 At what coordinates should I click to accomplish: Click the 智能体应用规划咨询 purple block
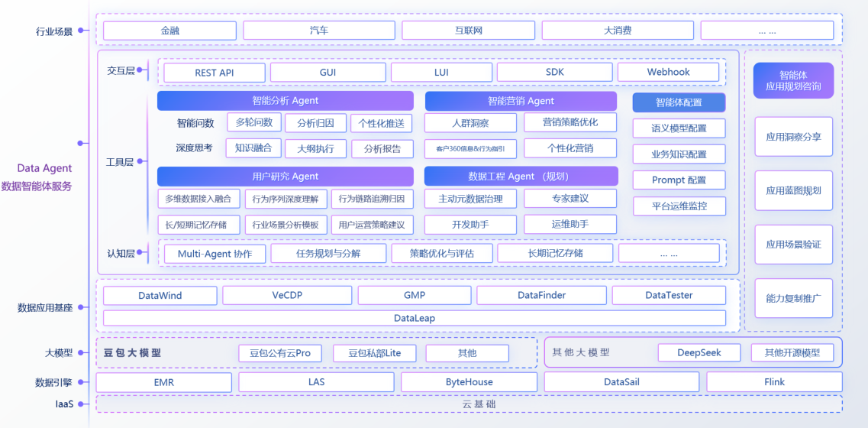click(793, 81)
